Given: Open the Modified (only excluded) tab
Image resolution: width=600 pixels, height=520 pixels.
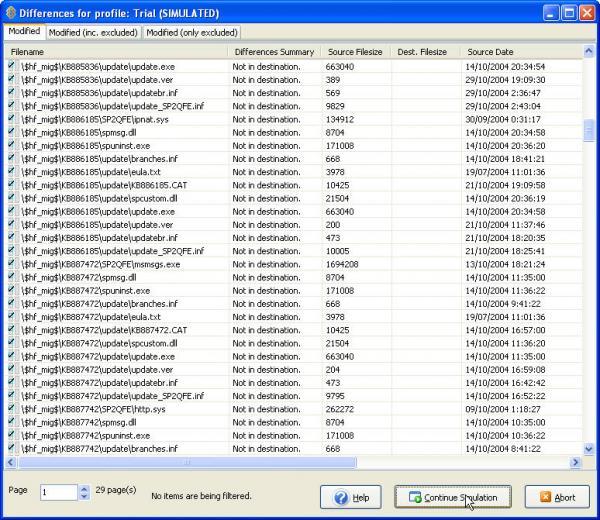Looking at the screenshot, I should (192, 33).
